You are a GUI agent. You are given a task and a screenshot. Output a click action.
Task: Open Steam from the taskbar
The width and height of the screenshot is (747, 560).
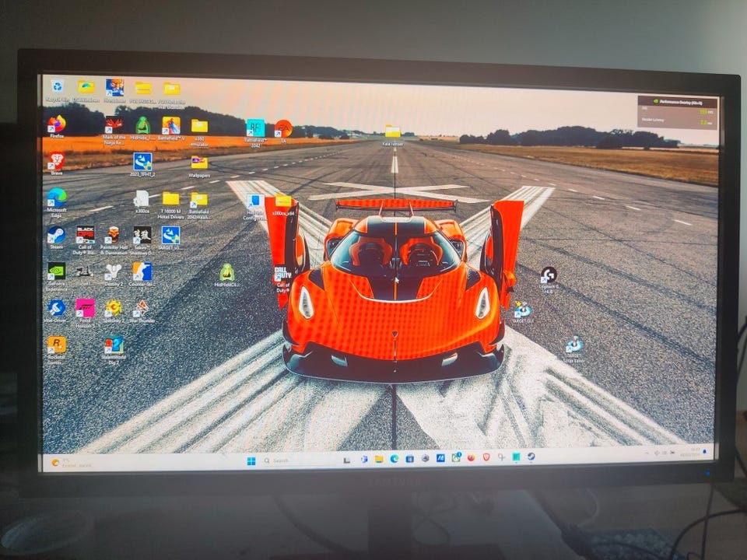(531, 457)
